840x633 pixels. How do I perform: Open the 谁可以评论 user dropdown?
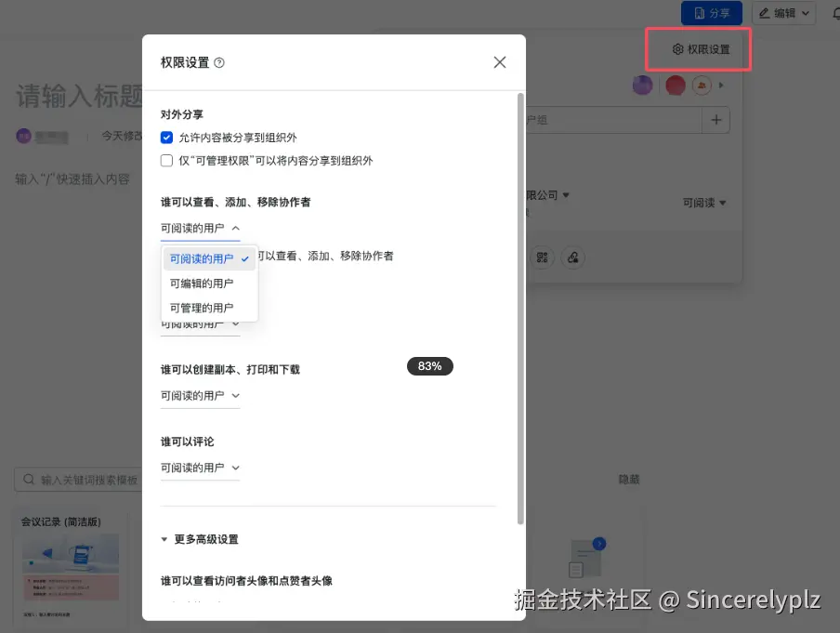tap(200, 468)
